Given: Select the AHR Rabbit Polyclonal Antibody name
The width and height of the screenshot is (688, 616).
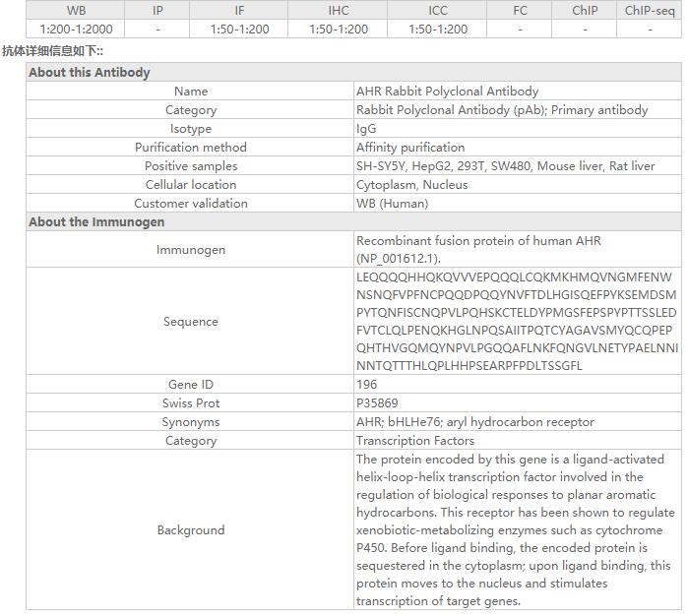Looking at the screenshot, I should (x=447, y=92).
